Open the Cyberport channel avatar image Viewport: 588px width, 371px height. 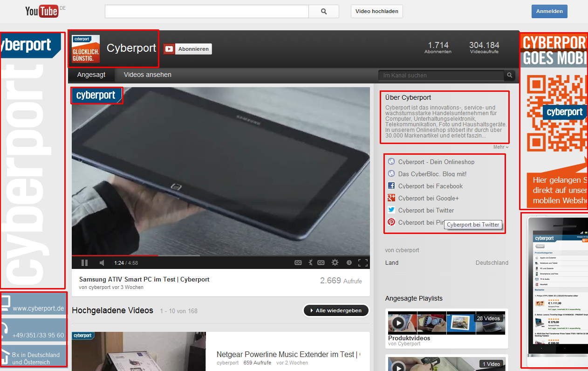coord(86,49)
